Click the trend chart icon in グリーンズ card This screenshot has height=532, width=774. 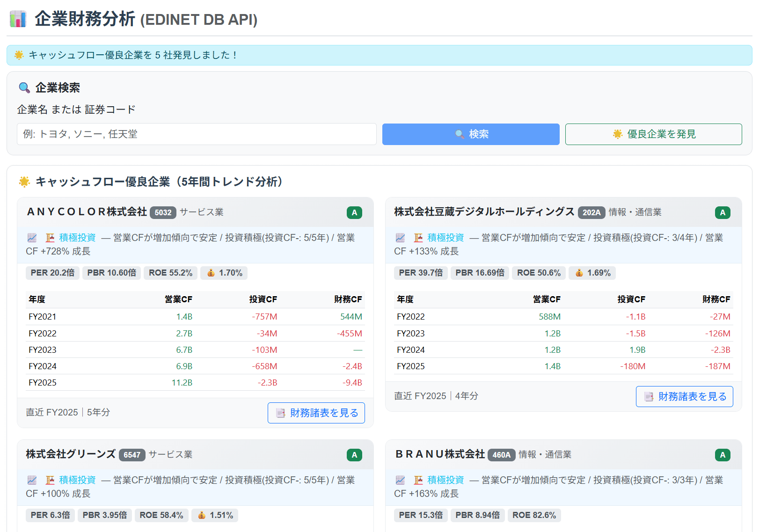32,480
